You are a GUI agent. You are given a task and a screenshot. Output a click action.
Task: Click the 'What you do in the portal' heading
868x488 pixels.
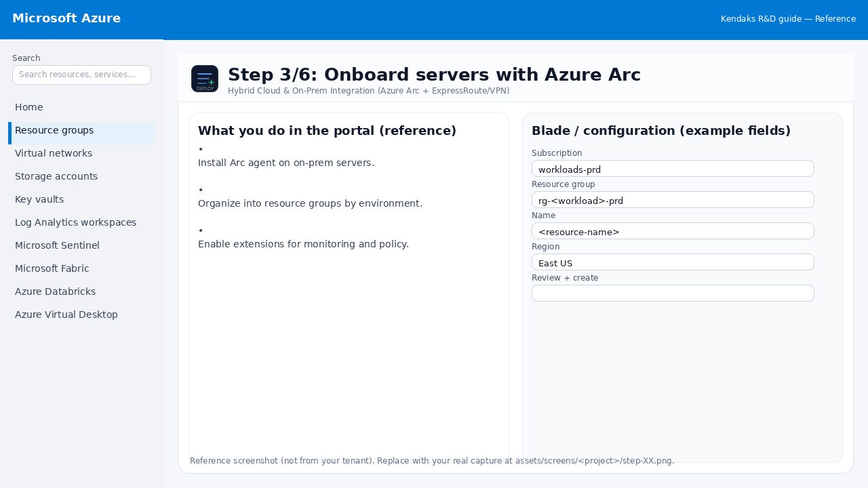(327, 131)
